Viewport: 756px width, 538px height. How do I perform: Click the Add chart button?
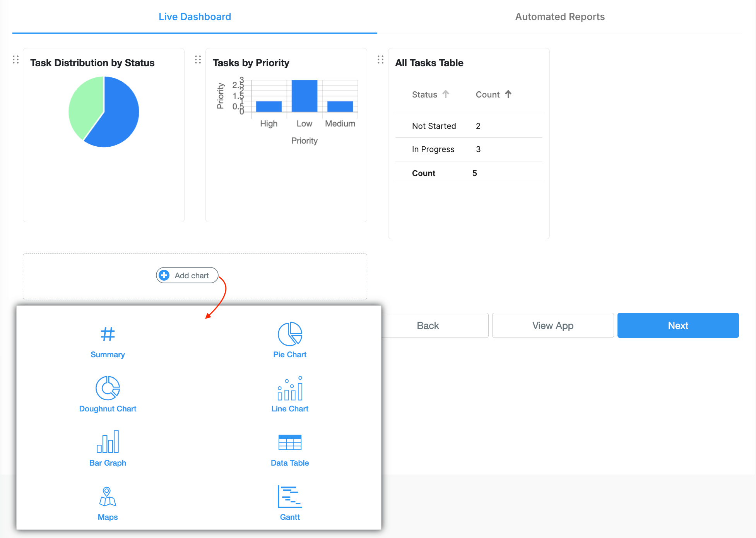187,275
